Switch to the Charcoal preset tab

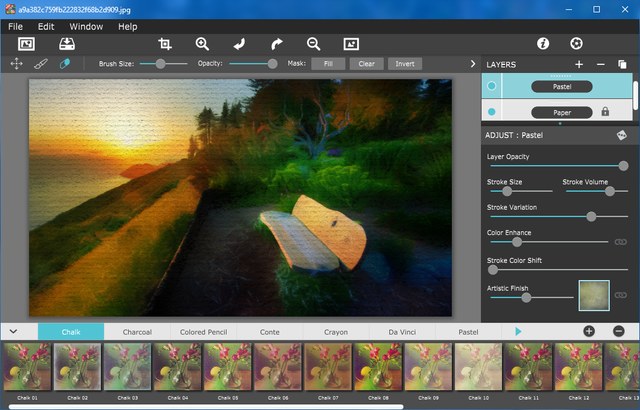click(x=136, y=331)
